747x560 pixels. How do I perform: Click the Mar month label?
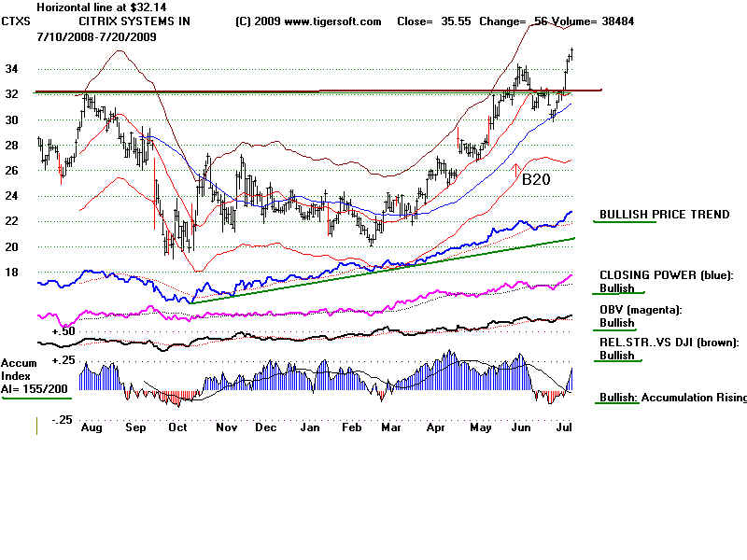(391, 427)
